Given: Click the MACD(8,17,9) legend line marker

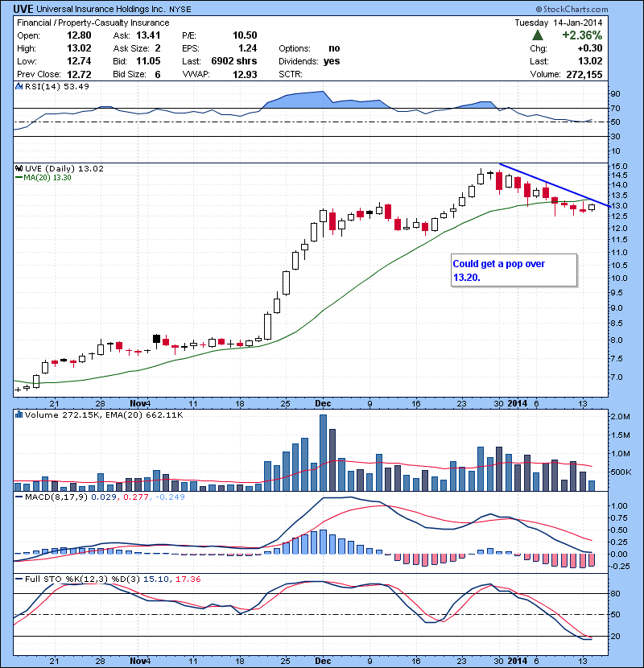Looking at the screenshot, I should pos(19,497).
